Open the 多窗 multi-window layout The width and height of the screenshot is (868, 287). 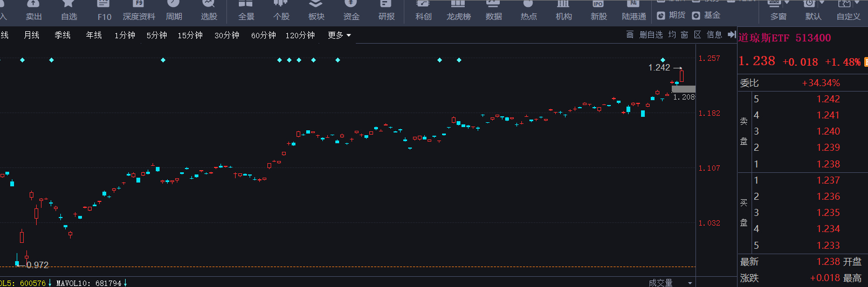click(778, 11)
